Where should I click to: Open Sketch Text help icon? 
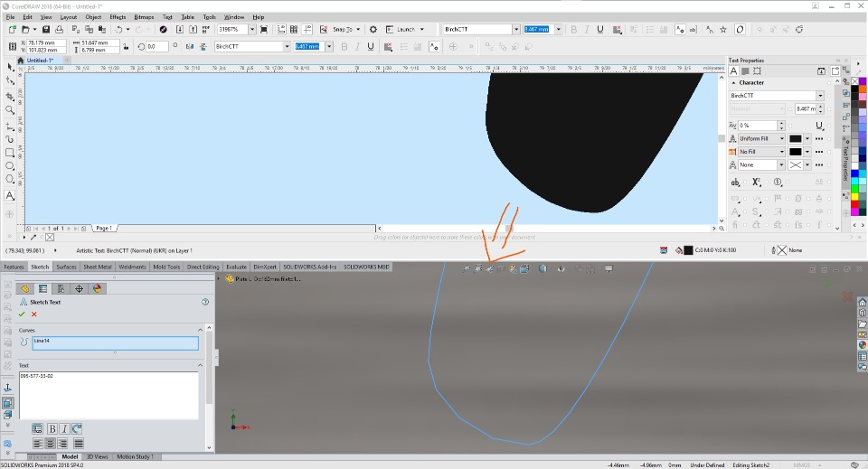click(x=205, y=302)
